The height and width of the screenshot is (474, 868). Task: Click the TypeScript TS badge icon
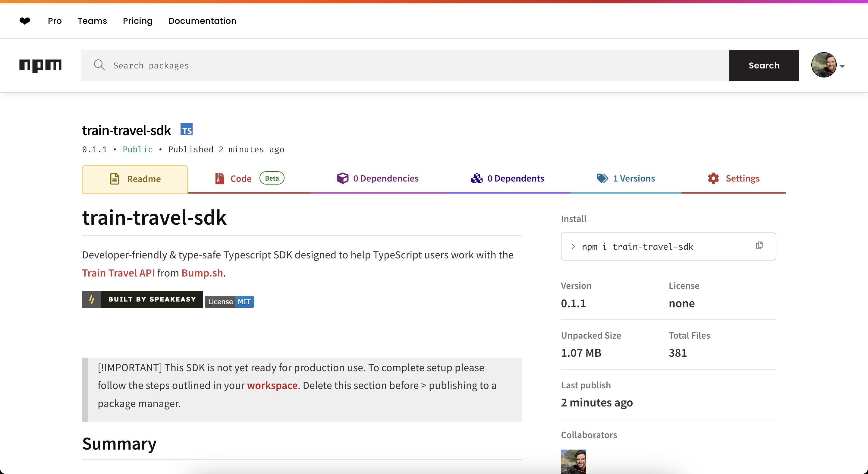point(186,129)
